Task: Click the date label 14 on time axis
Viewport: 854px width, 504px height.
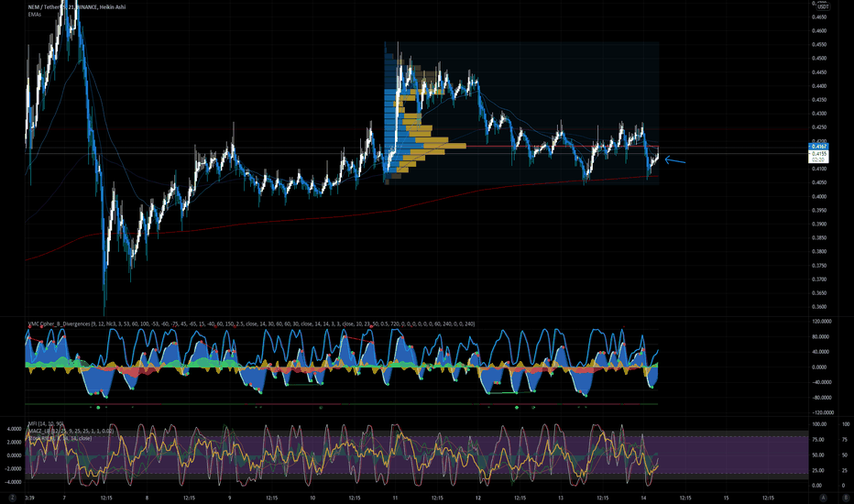Action: pos(643,498)
